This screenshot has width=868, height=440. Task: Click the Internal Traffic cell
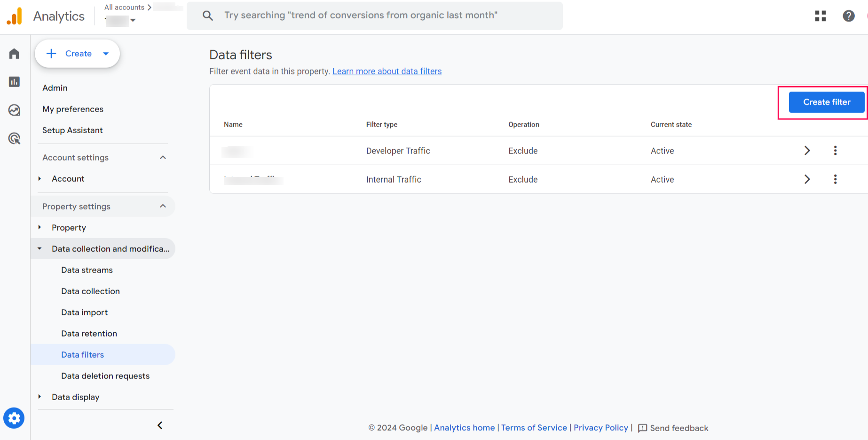tap(394, 180)
